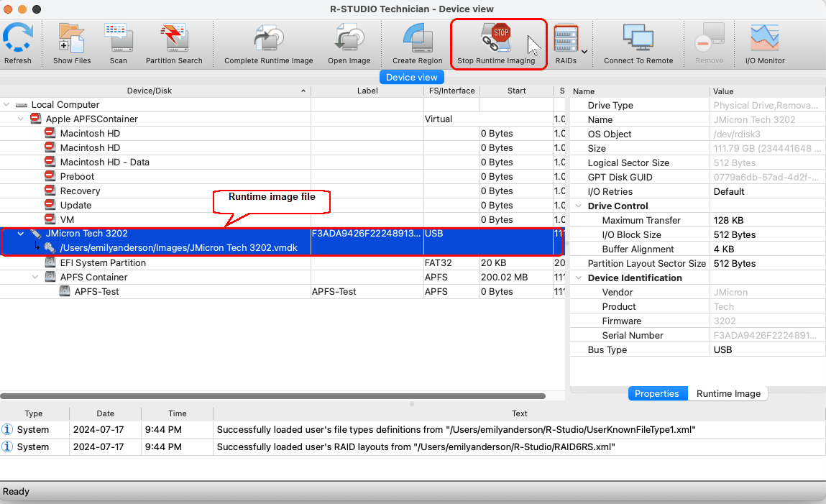Click the "FAT32" file system cell
The width and height of the screenshot is (826, 504).
pos(439,262)
